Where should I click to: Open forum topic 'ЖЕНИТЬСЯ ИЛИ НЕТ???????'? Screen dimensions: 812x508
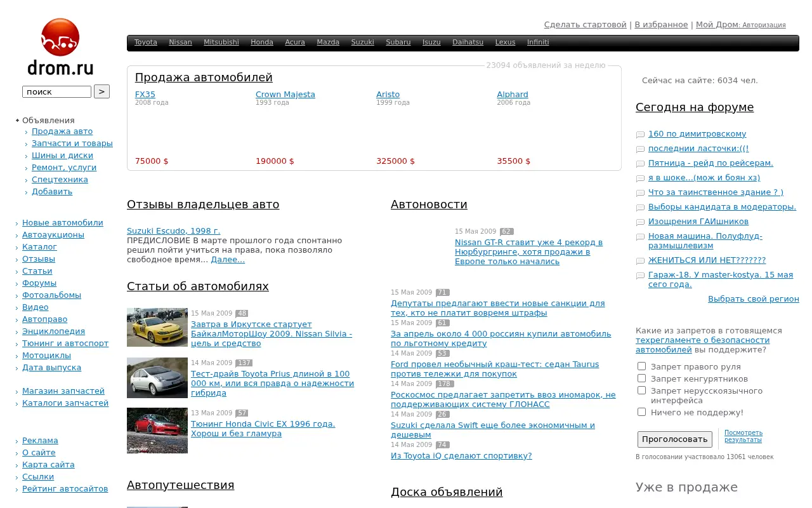click(707, 260)
